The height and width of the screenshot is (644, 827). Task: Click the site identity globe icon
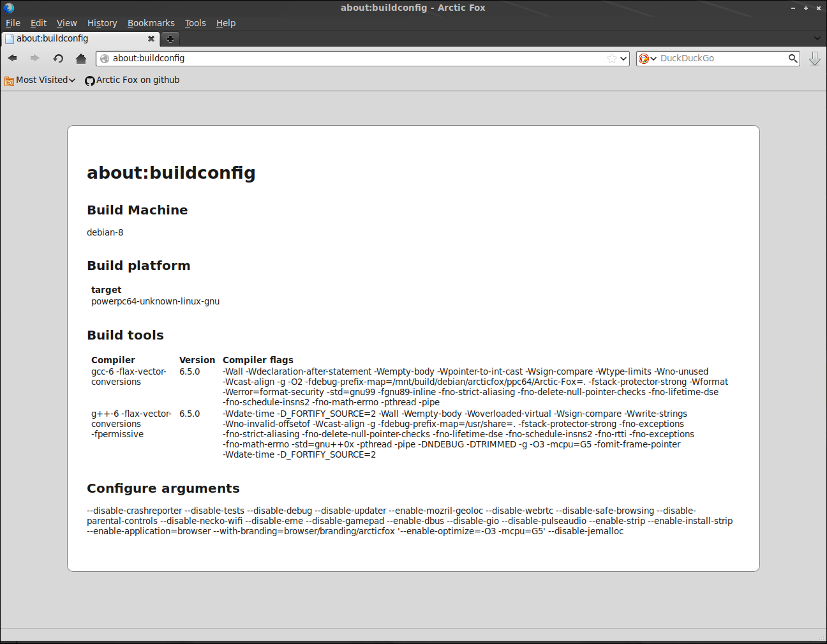tap(105, 58)
